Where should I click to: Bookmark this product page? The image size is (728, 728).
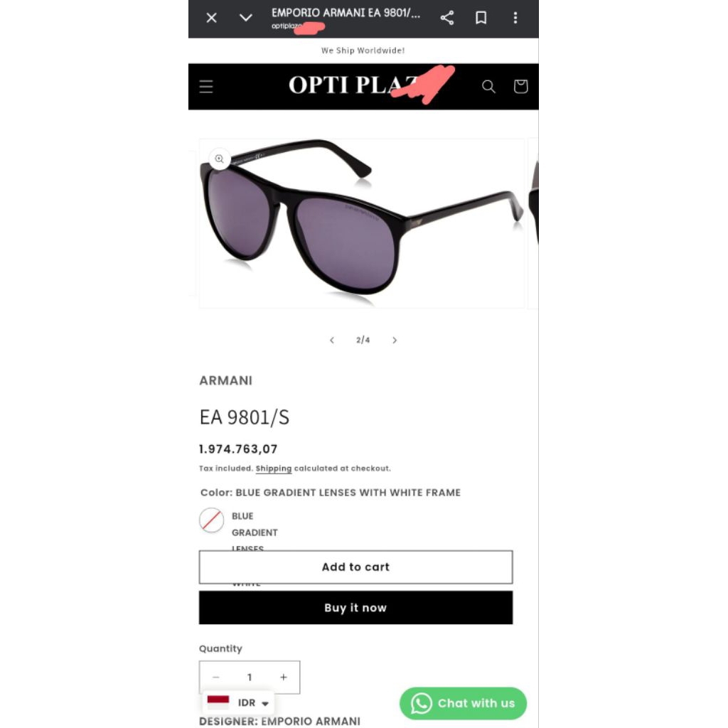(481, 18)
